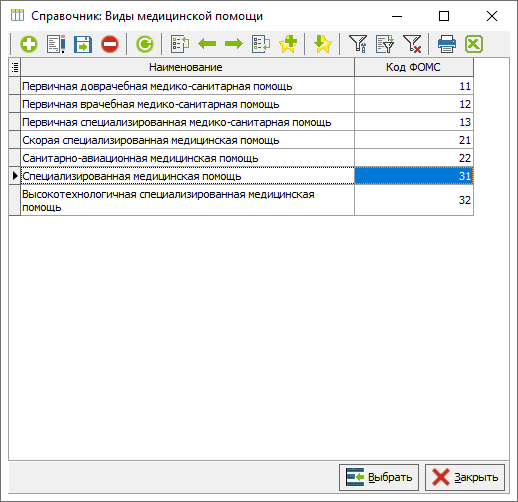
Task: Export the table to Excel
Action: pos(474,44)
